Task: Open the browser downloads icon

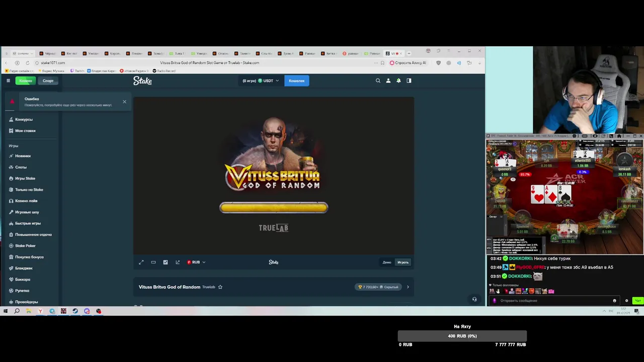Action: click(479, 63)
